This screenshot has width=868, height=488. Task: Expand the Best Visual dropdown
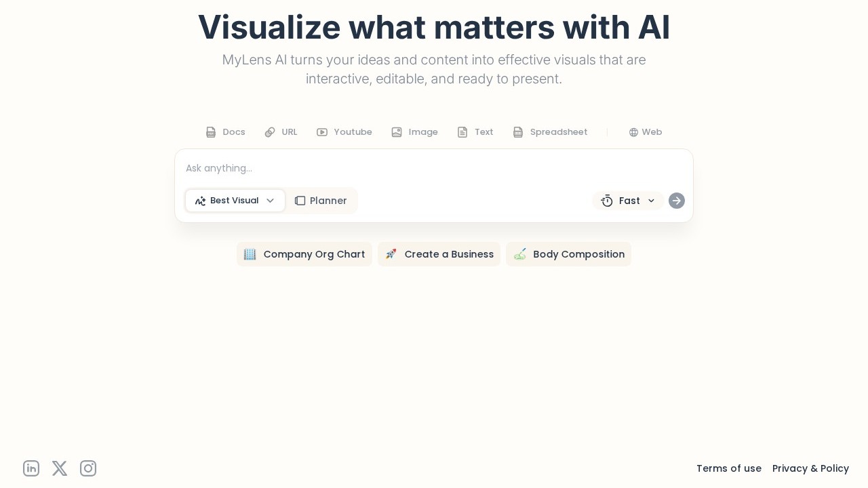tap(235, 201)
